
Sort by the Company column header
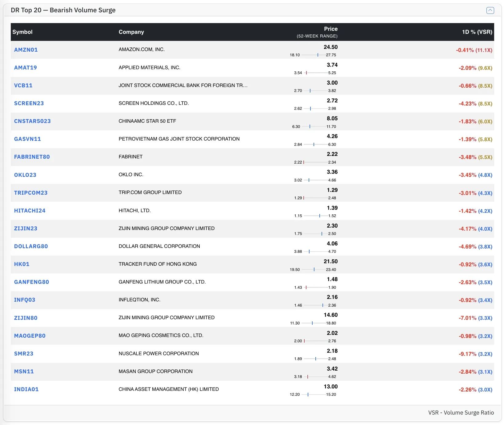pos(131,32)
